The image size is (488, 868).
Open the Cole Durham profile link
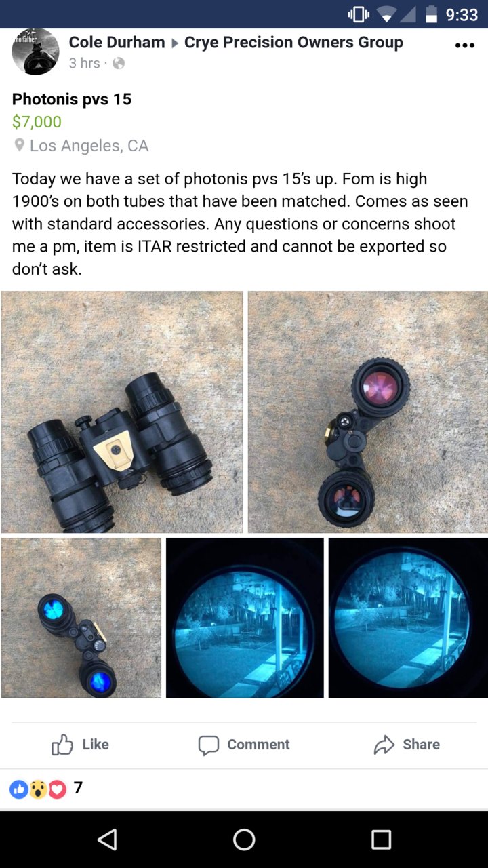pos(117,42)
